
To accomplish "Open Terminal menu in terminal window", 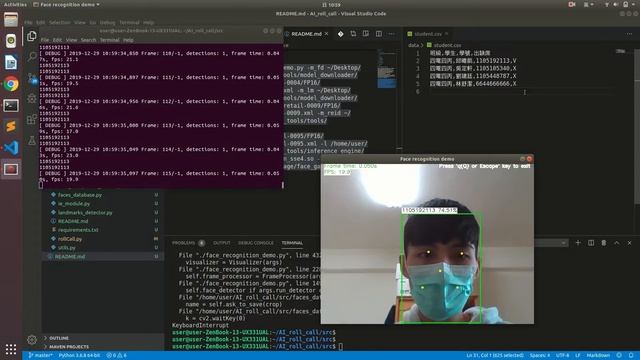I will (109, 40).
